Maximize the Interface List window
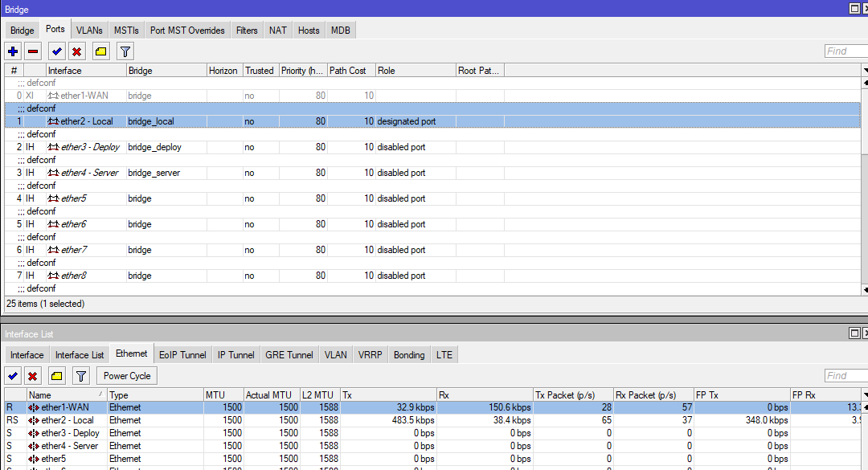 (854, 333)
